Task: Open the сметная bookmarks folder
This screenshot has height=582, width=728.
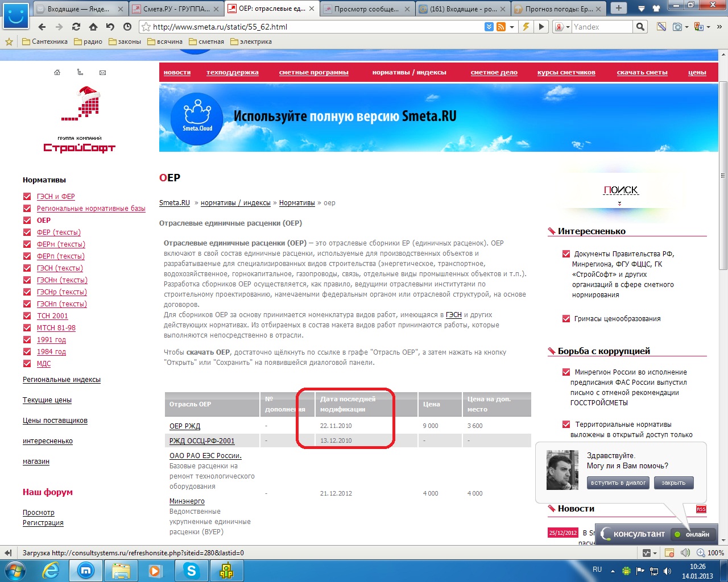Action: pos(206,41)
